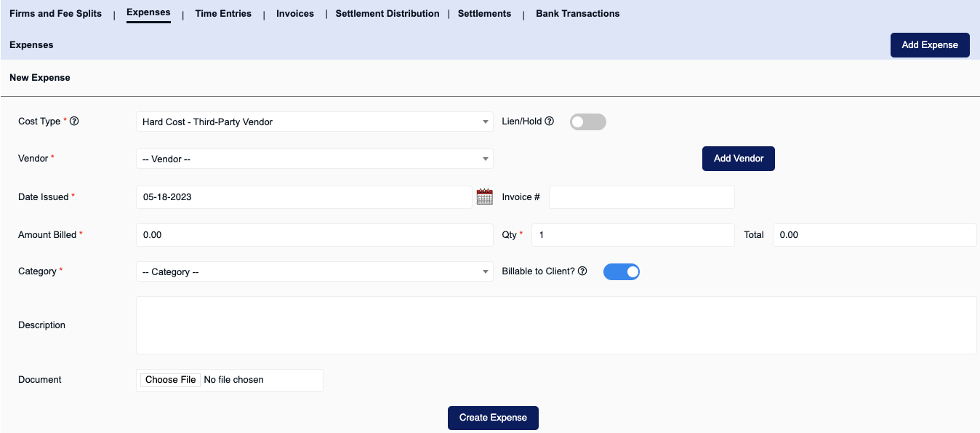This screenshot has height=433, width=980.
Task: Switch to Firms and Fee Splits tab
Action: pyautogui.click(x=56, y=14)
